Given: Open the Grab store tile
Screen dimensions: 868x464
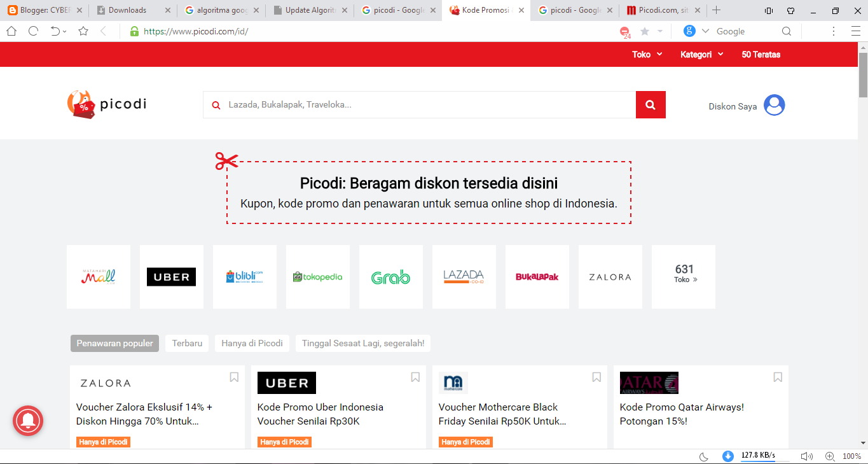Looking at the screenshot, I should click(x=391, y=277).
